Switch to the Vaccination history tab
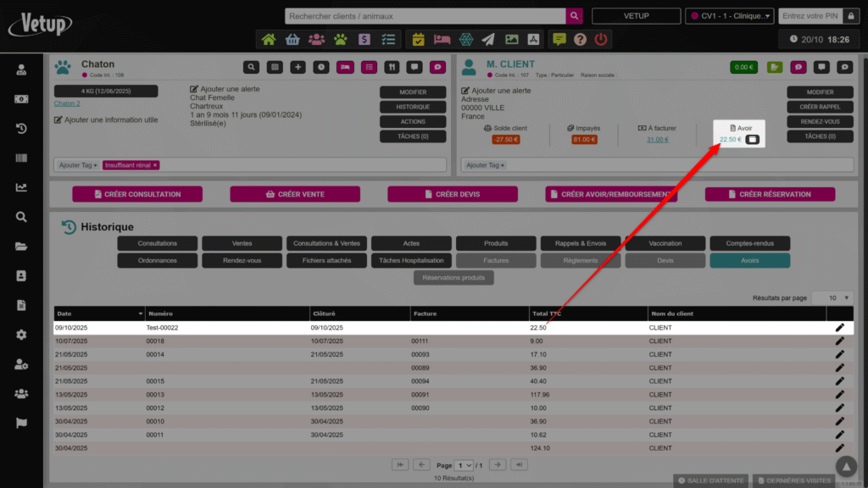 [x=665, y=243]
